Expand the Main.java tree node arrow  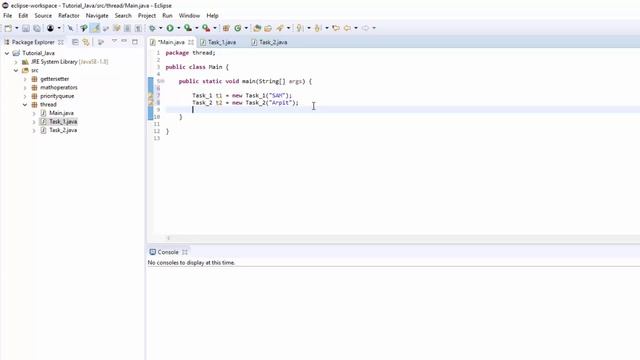click(x=34, y=113)
